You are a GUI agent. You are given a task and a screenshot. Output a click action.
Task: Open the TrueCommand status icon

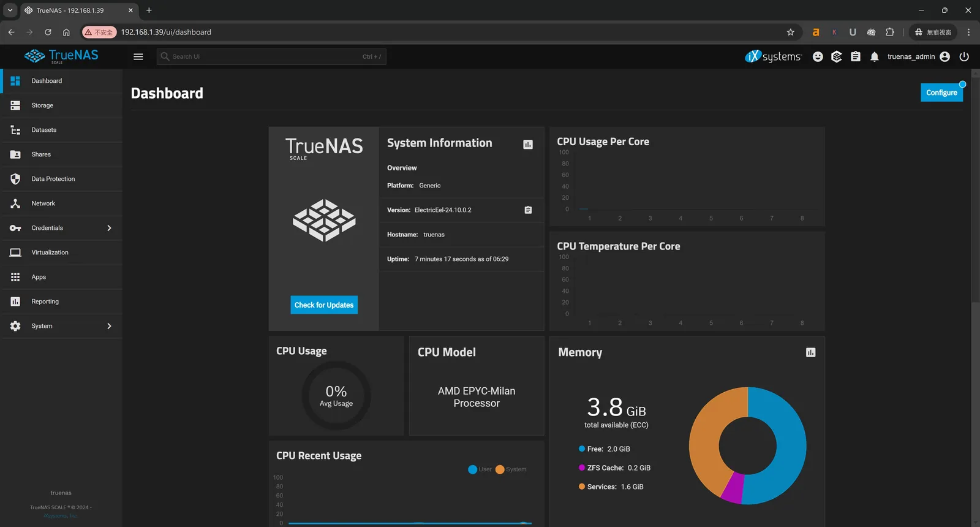click(837, 56)
